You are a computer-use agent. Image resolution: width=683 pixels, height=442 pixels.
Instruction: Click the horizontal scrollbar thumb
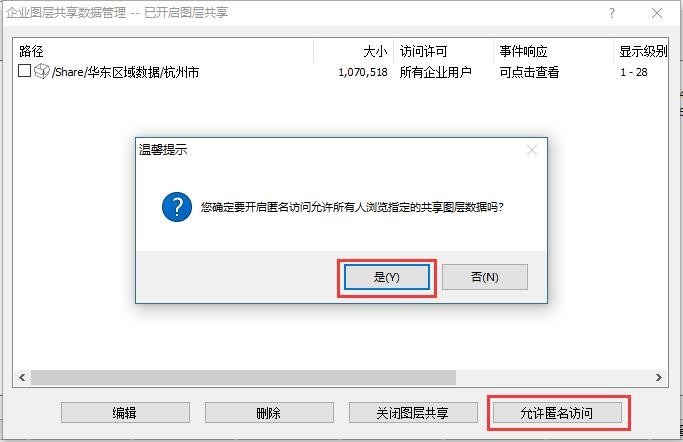click(x=243, y=378)
